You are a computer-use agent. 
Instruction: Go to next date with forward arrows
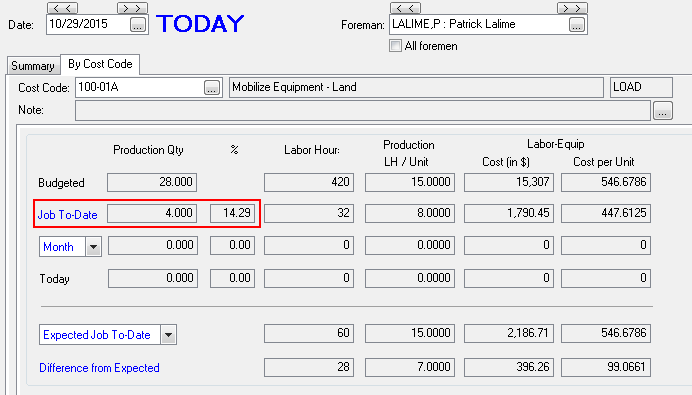132,8
